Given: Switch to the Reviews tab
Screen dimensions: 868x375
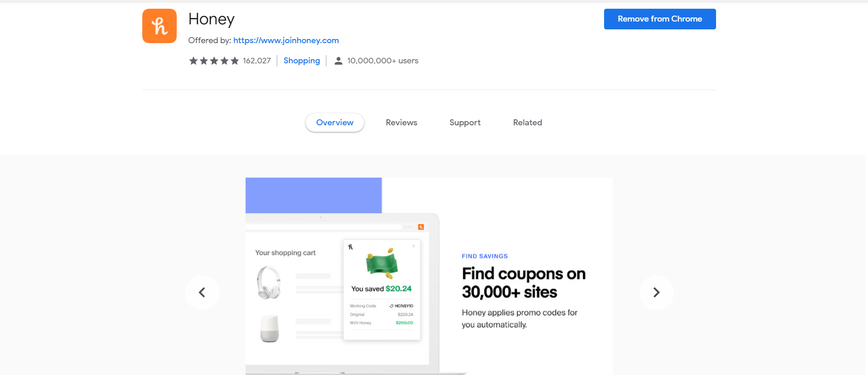Looking at the screenshot, I should [401, 123].
